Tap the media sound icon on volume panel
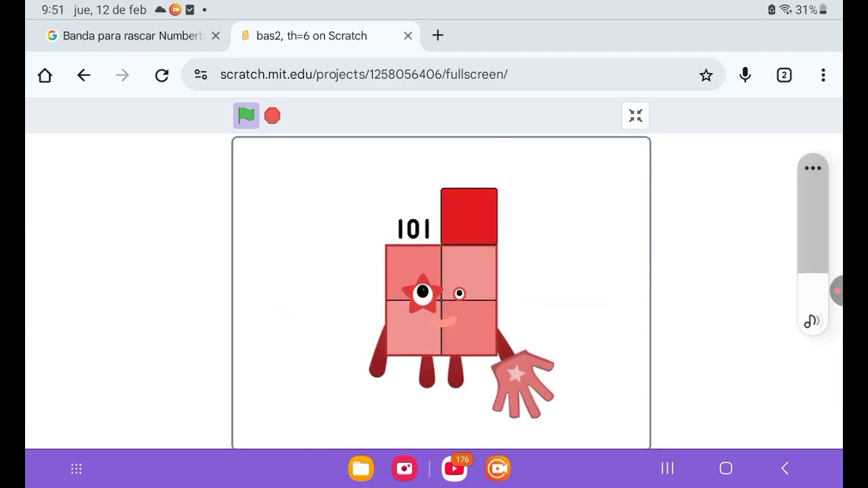 [x=812, y=321]
